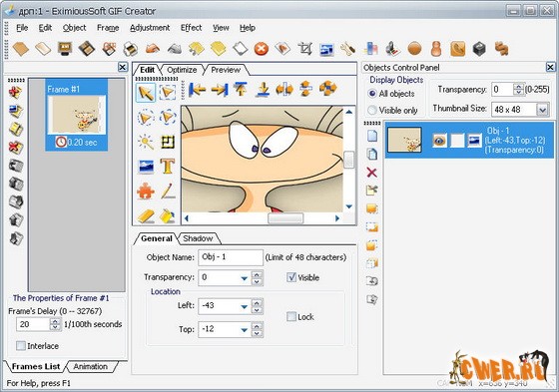Click the printer toolbar icon
Viewport: 559px width, 392px height.
click(x=131, y=49)
